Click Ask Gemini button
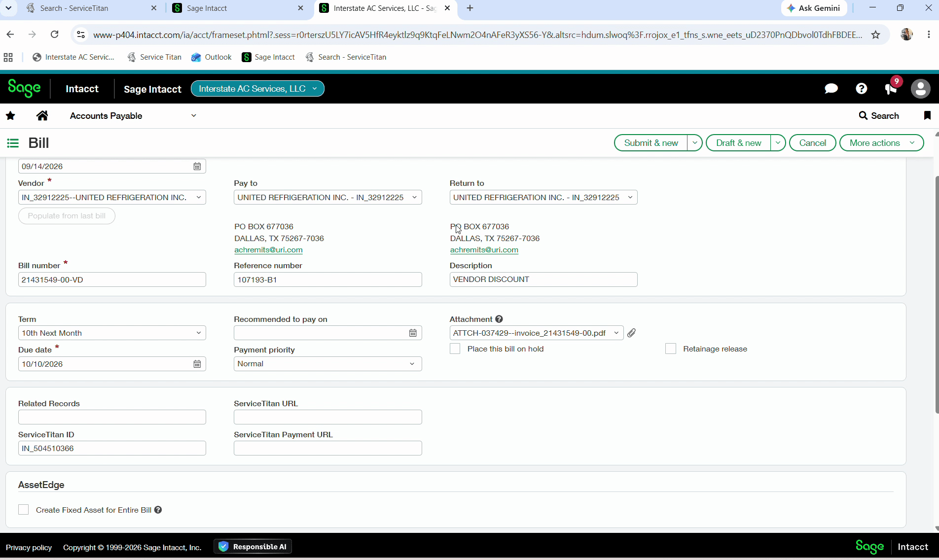939x560 pixels. [x=814, y=8]
